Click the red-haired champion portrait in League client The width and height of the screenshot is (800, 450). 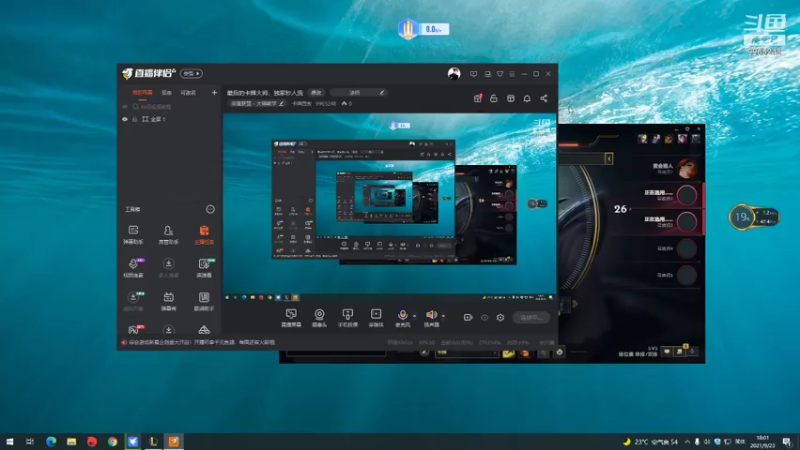(x=687, y=168)
